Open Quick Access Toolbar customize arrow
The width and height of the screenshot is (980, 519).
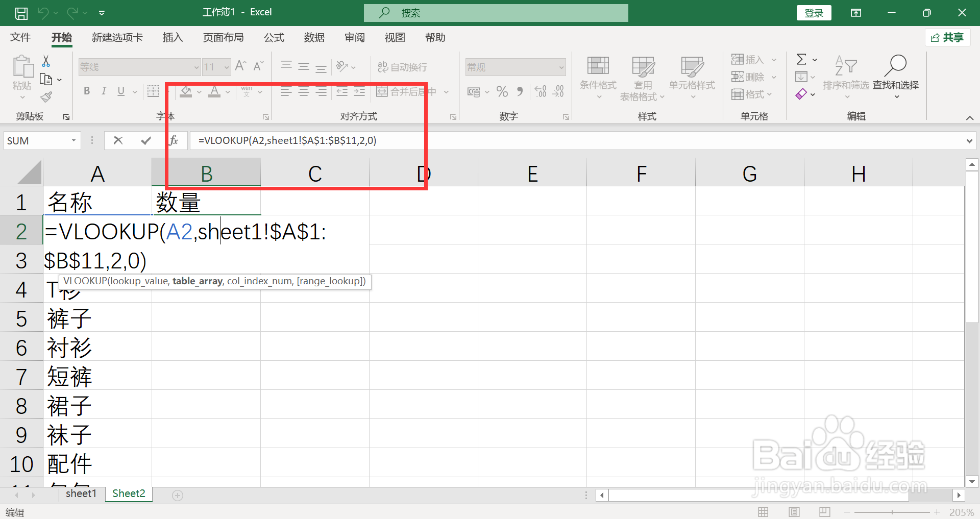click(102, 13)
